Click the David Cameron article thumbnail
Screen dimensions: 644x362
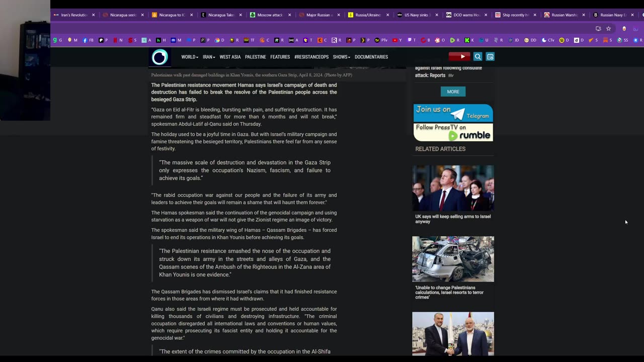pyautogui.click(x=453, y=188)
